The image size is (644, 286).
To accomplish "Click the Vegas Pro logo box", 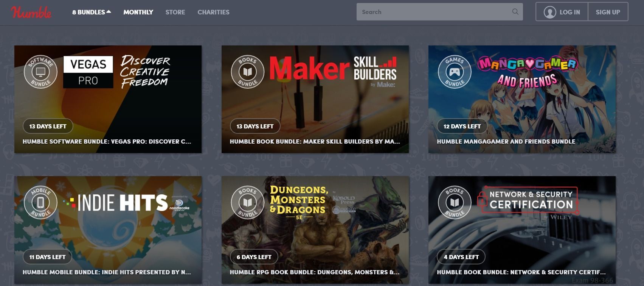I will (88, 72).
